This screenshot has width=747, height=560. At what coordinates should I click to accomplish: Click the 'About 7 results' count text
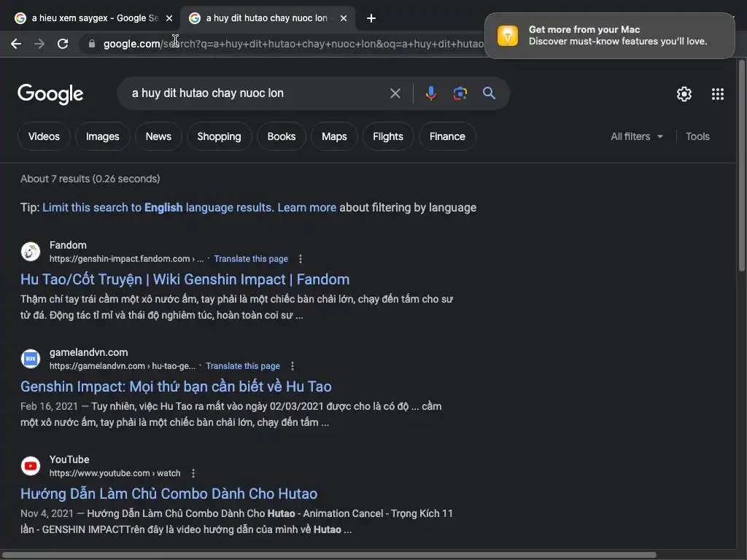coord(90,179)
